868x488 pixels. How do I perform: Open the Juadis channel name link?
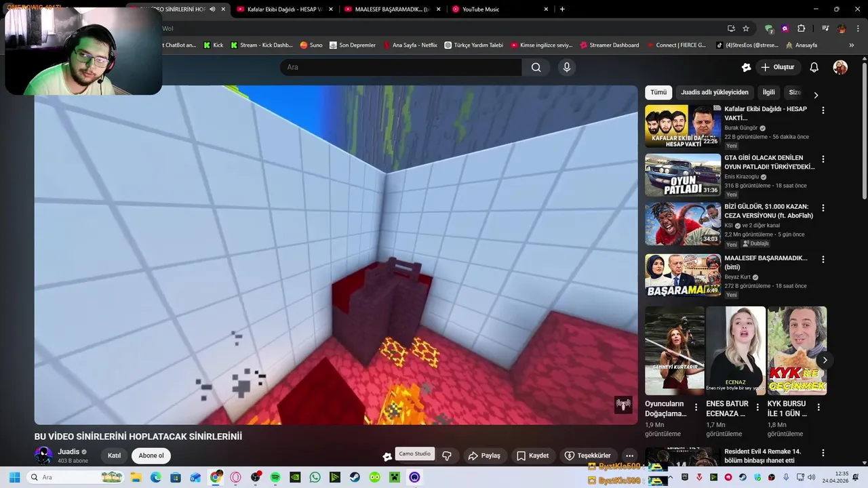tap(68, 451)
